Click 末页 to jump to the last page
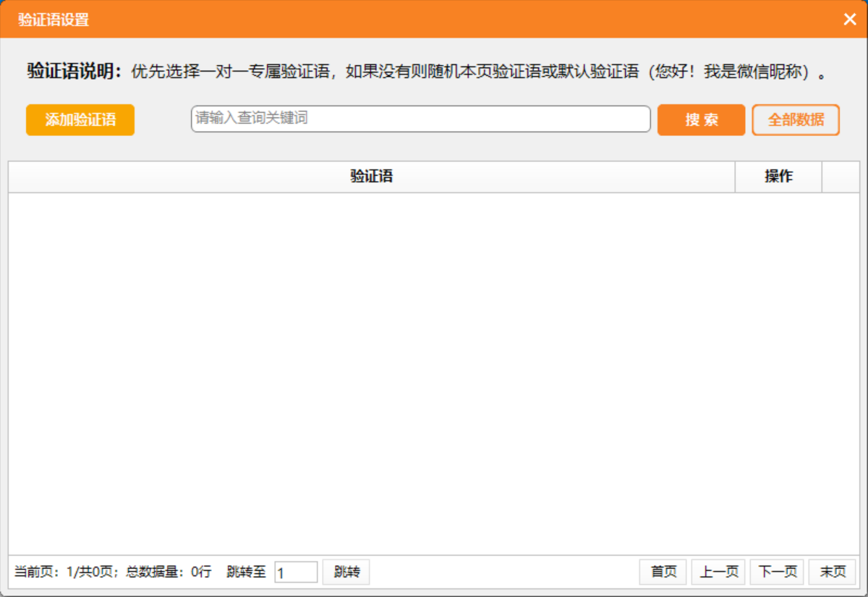Image resolution: width=868 pixels, height=597 pixels. coord(833,572)
